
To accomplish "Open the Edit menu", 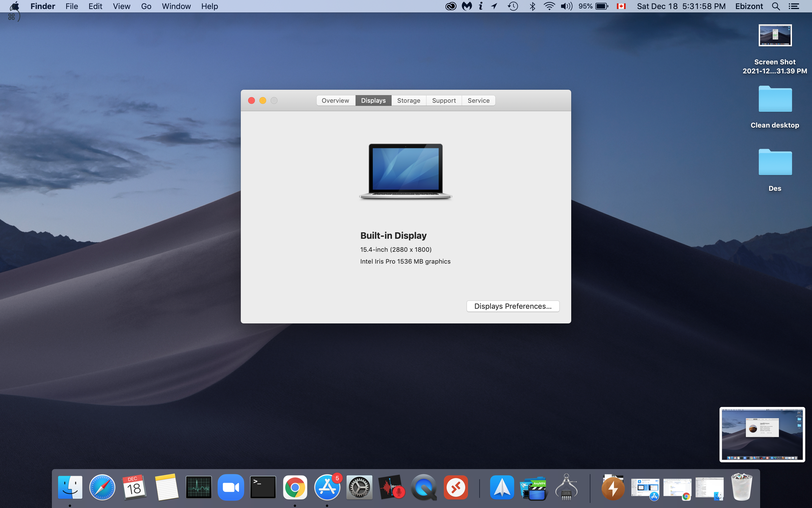I will 95,6.
